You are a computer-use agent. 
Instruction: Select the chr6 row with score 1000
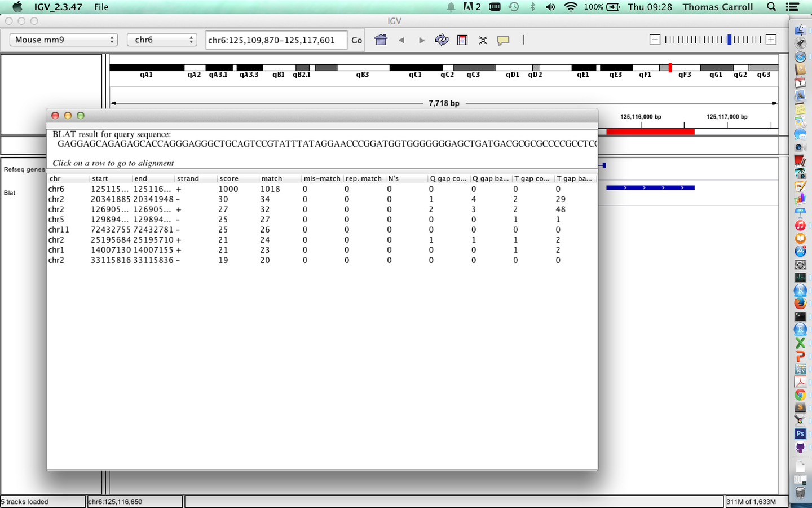tap(322, 189)
